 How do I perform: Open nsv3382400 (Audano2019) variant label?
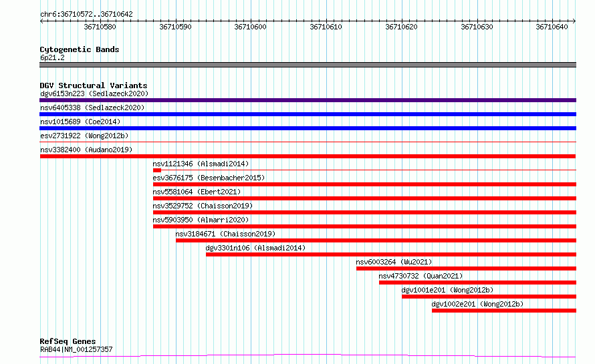[86, 150]
